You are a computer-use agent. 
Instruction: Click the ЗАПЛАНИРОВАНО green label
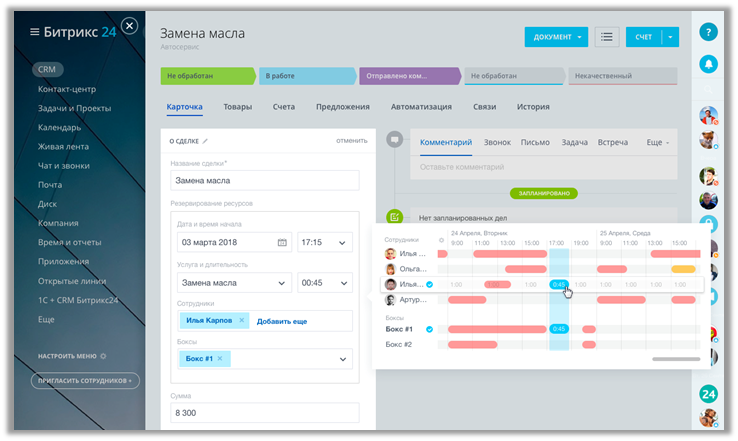(544, 193)
